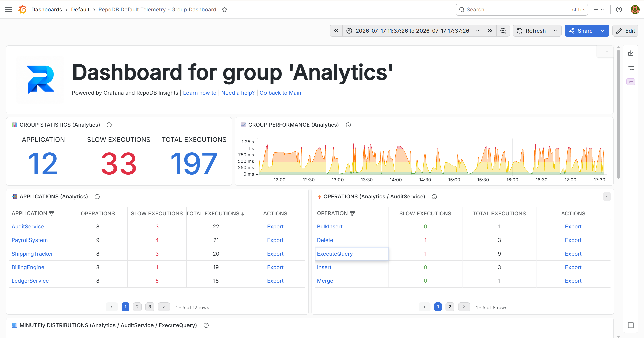Go to previous page in Operations table
The image size is (644, 338).
[x=425, y=307]
